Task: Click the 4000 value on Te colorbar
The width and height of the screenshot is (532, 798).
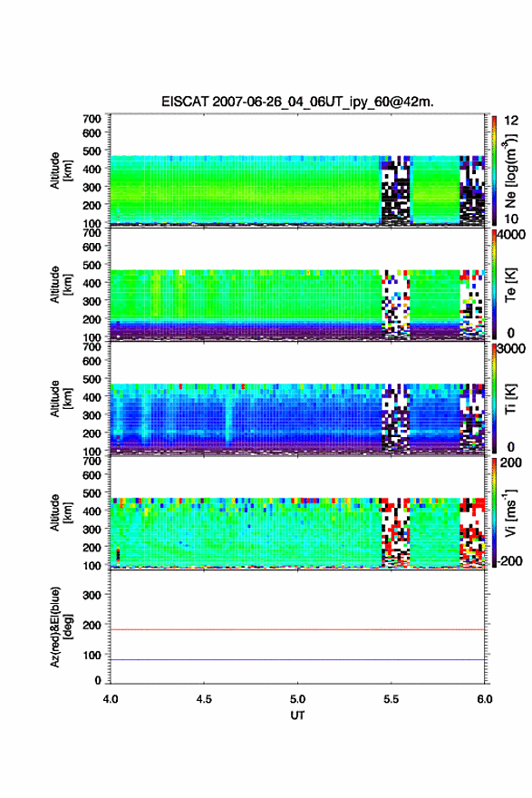Action: point(512,235)
